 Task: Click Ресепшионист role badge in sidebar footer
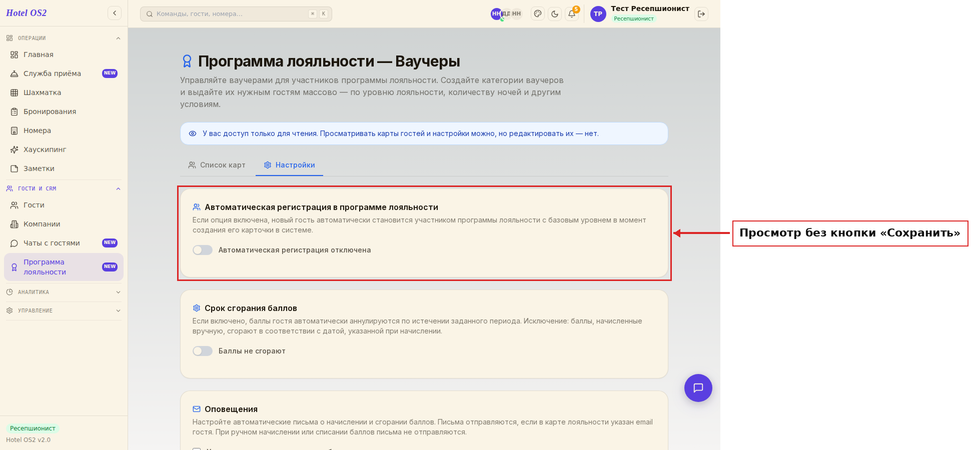pyautogui.click(x=33, y=428)
